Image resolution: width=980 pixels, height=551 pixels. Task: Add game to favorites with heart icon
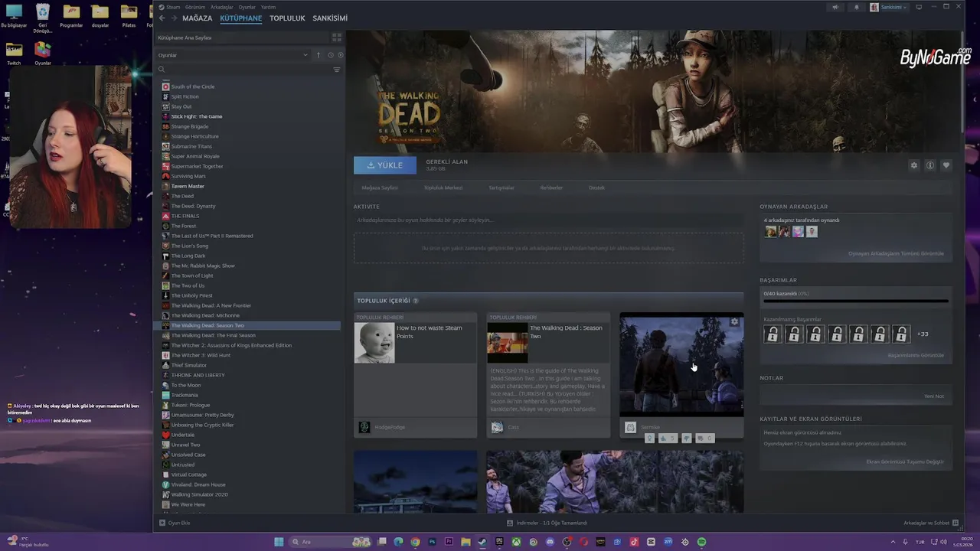946,165
